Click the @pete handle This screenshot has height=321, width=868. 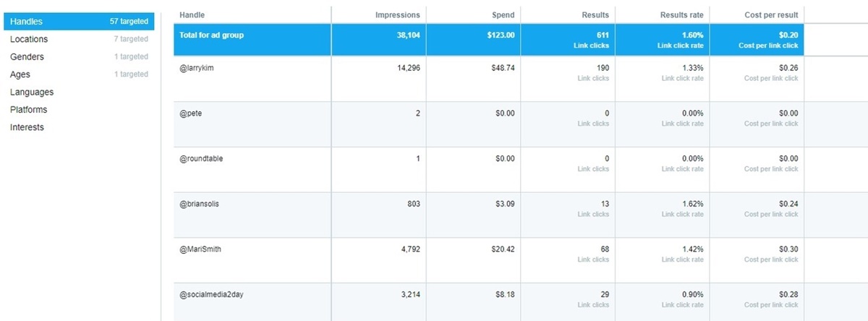click(190, 114)
